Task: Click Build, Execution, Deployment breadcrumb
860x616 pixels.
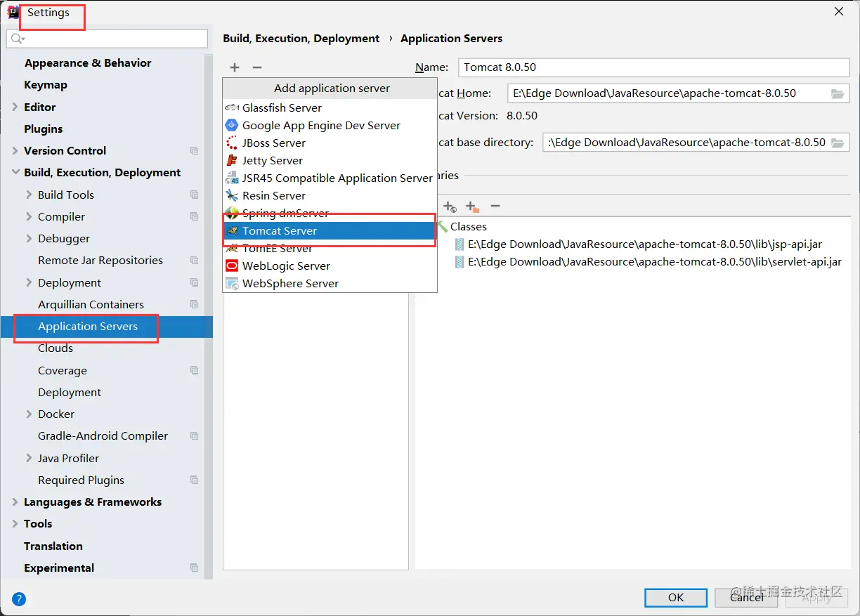Action: click(x=301, y=39)
